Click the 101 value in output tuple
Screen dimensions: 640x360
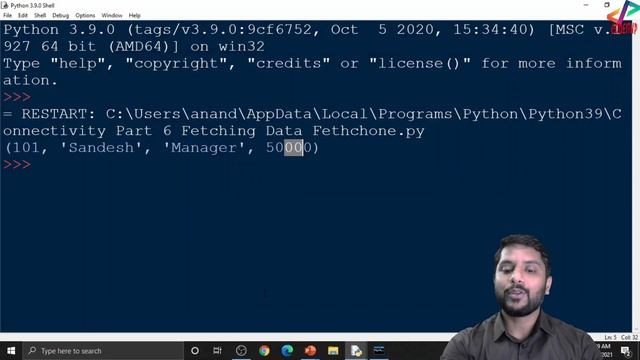(26, 147)
